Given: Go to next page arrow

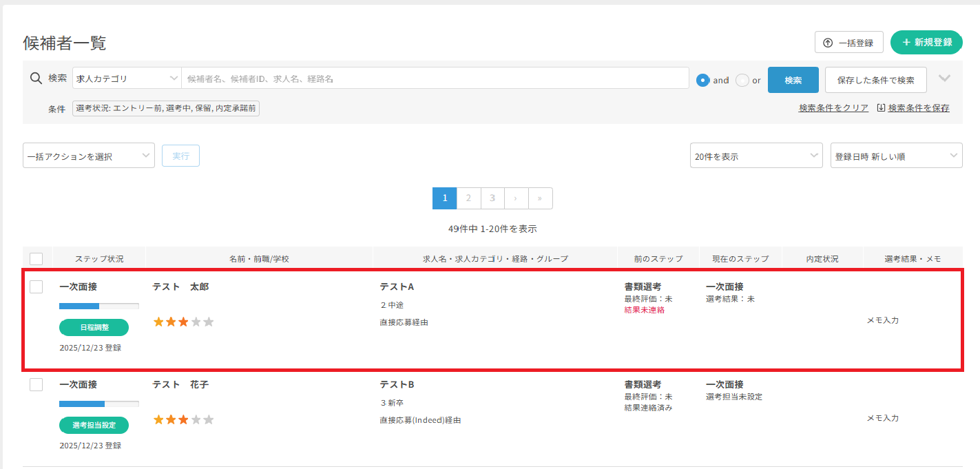Looking at the screenshot, I should tap(516, 198).
